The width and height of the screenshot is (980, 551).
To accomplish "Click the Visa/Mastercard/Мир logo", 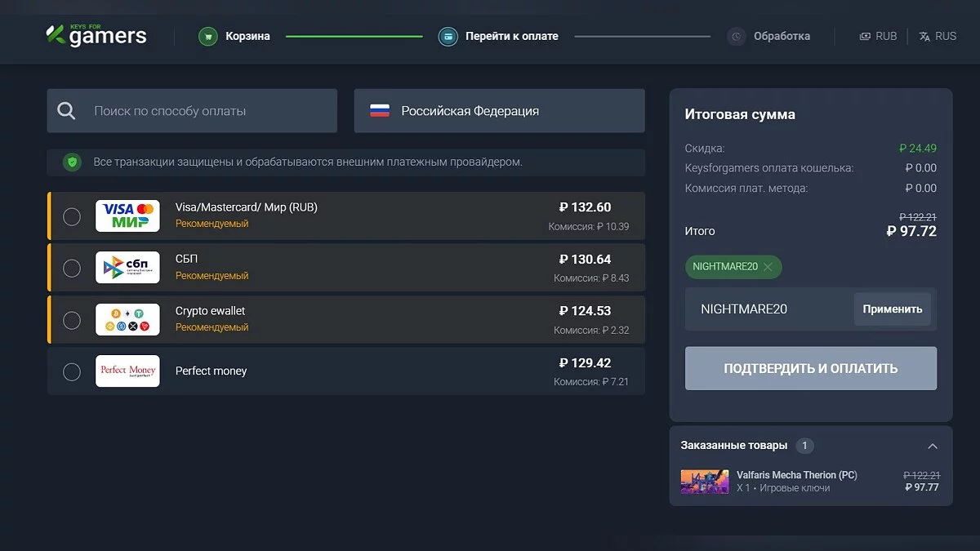I will point(127,216).
